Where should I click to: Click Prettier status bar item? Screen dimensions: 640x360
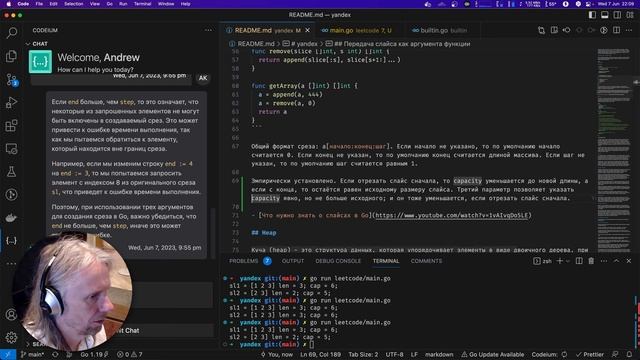590,354
